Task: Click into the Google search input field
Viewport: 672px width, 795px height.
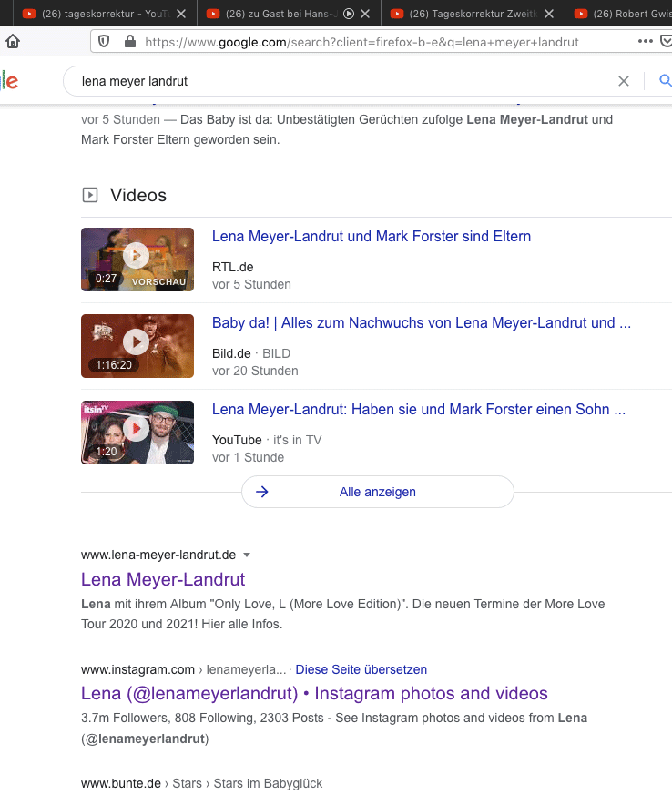Action: tap(337, 81)
